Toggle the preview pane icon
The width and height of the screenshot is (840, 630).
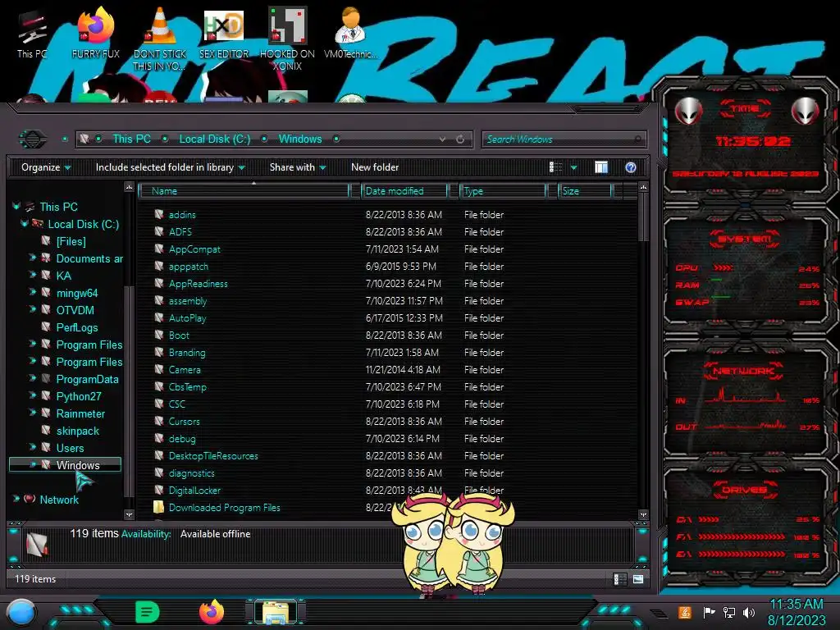click(x=601, y=167)
